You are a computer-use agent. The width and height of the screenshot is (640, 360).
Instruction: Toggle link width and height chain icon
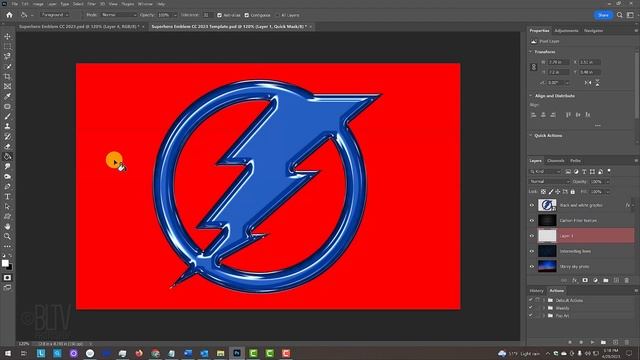coord(533,67)
